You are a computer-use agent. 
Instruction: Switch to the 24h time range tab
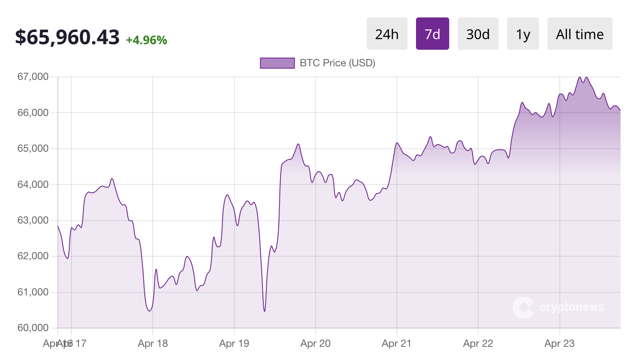[x=386, y=33]
